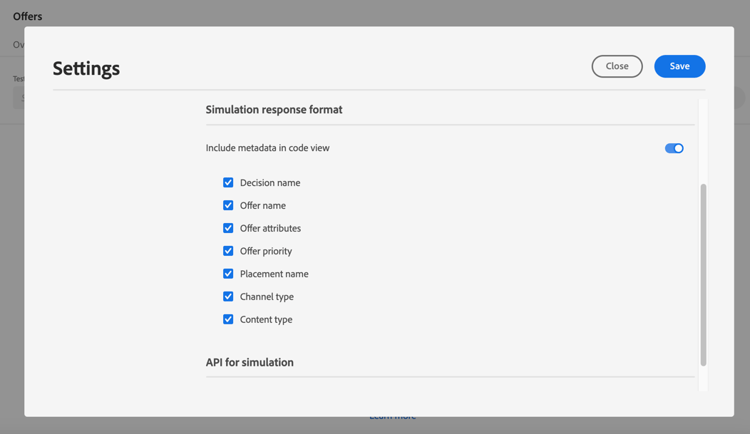Click the 'API for simulation' section heading
The height and width of the screenshot is (434, 750).
pos(250,362)
